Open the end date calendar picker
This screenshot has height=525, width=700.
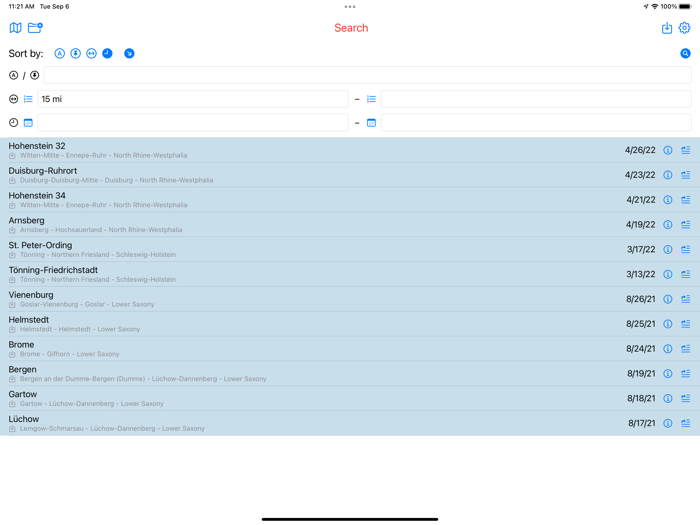(x=371, y=123)
